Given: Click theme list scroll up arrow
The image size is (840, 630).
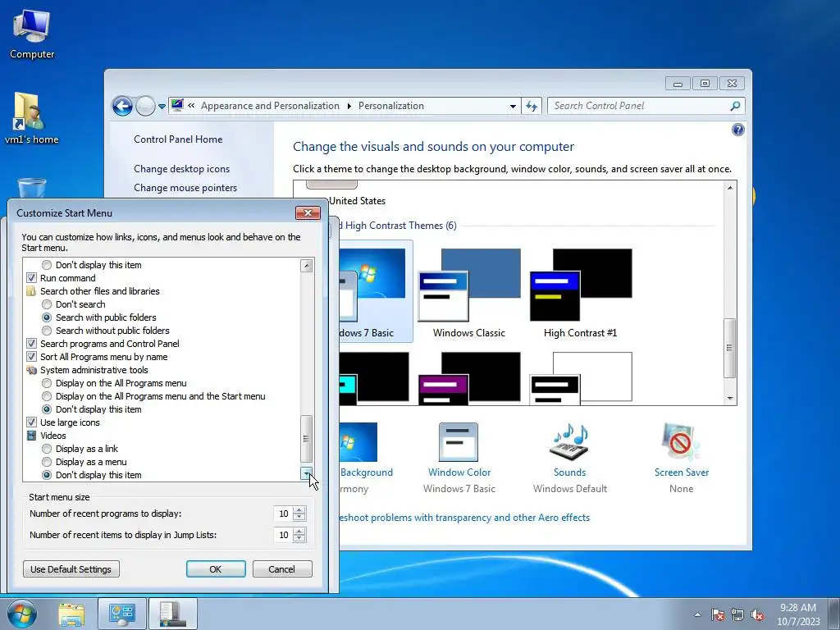Looking at the screenshot, I should coord(729,188).
